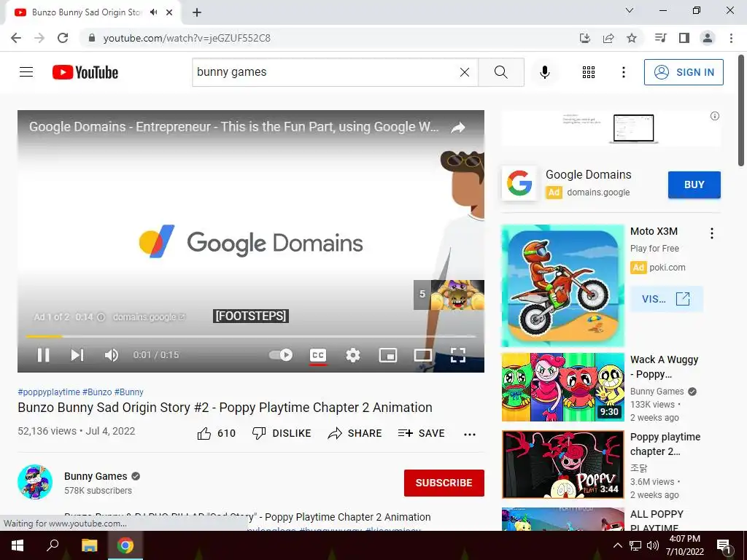The height and width of the screenshot is (560, 747).
Task: Open the Wack A Wuggy video thumbnail
Action: [x=562, y=387]
